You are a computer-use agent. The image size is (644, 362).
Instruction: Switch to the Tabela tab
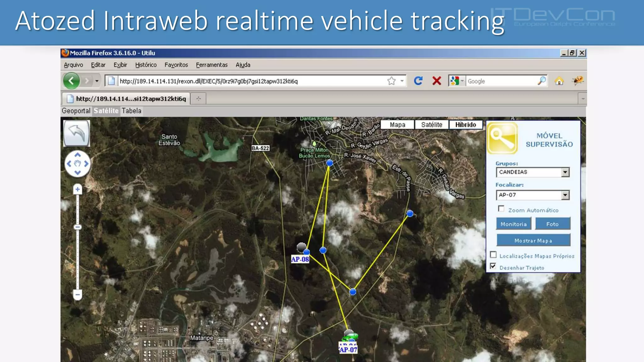(131, 111)
